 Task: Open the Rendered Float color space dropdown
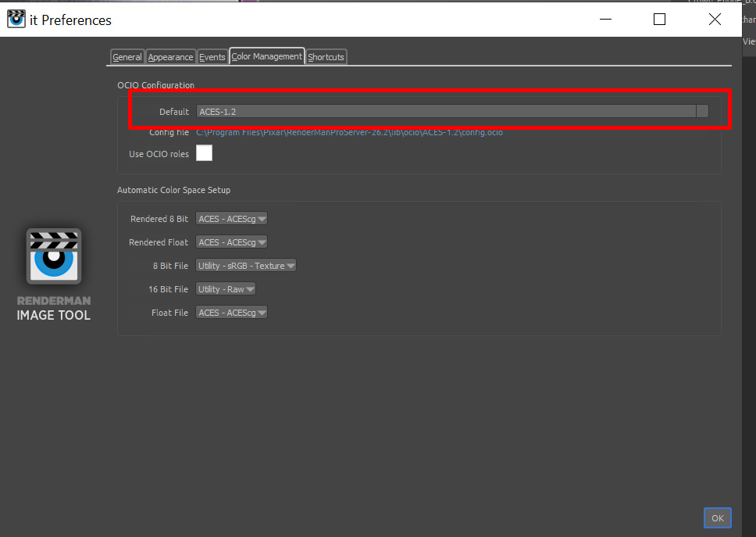point(231,242)
